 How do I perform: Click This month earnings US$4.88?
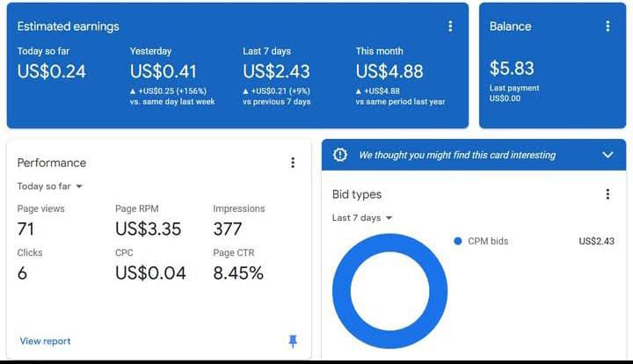point(389,71)
